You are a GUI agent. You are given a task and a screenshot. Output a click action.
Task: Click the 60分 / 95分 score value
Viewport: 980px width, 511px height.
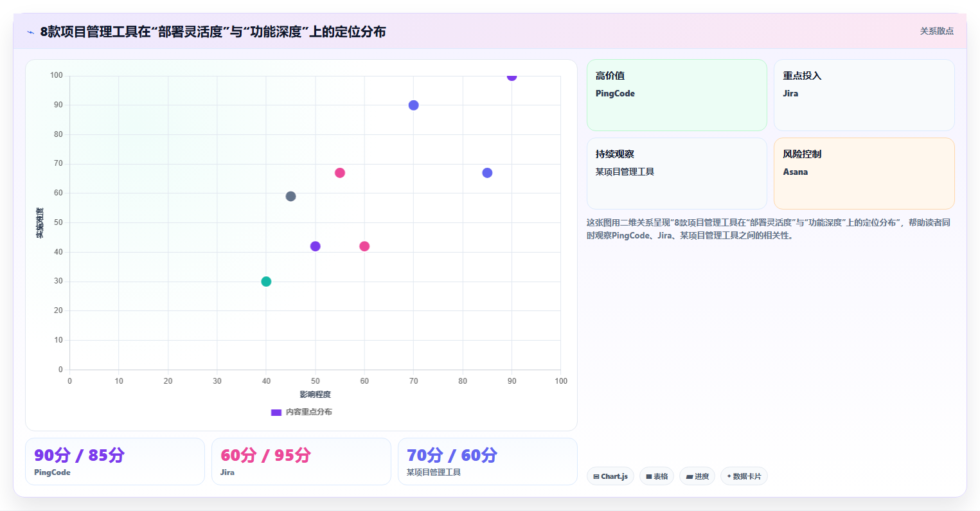coord(265,455)
